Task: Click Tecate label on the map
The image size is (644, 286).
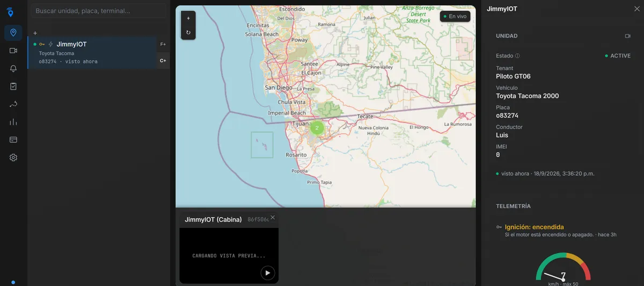Action: [x=365, y=116]
